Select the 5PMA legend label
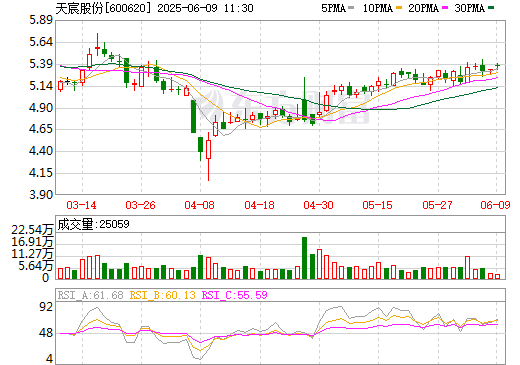Screen dimensions: 520x365 333,8
